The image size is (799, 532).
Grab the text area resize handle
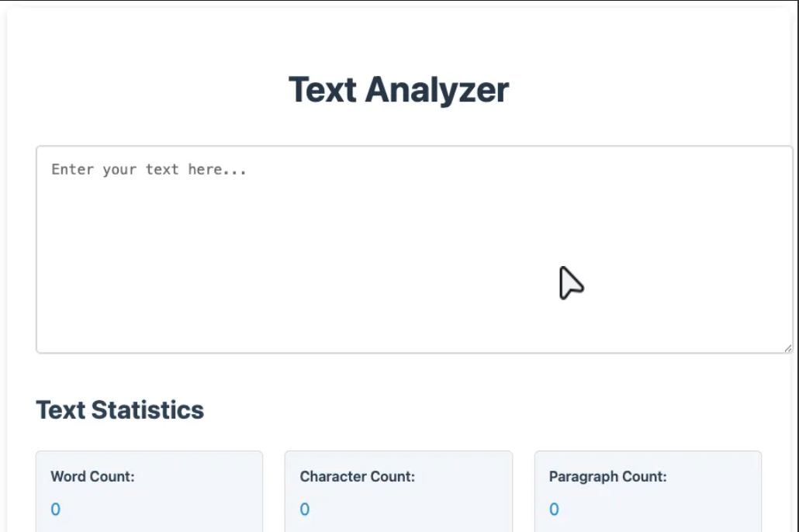click(788, 348)
